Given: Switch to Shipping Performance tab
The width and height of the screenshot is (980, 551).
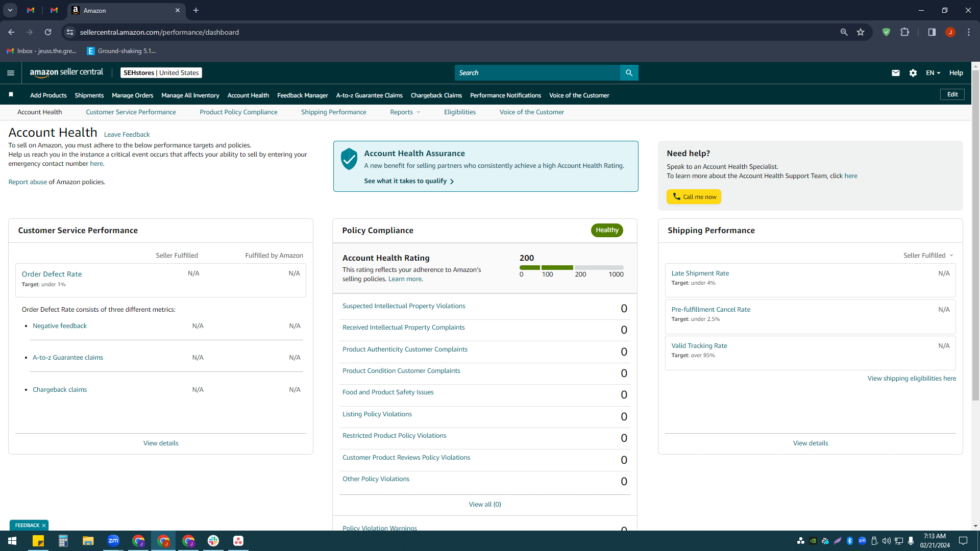Looking at the screenshot, I should coord(333,112).
